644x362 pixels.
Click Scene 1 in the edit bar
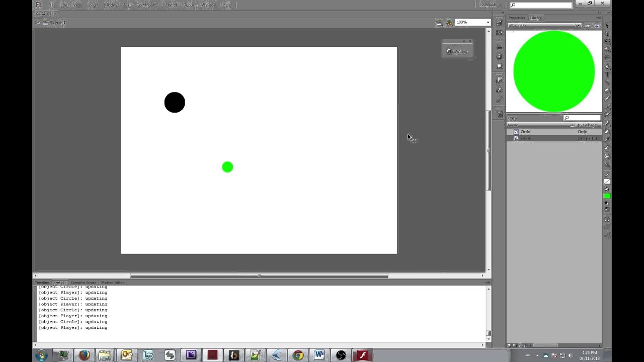tap(57, 23)
